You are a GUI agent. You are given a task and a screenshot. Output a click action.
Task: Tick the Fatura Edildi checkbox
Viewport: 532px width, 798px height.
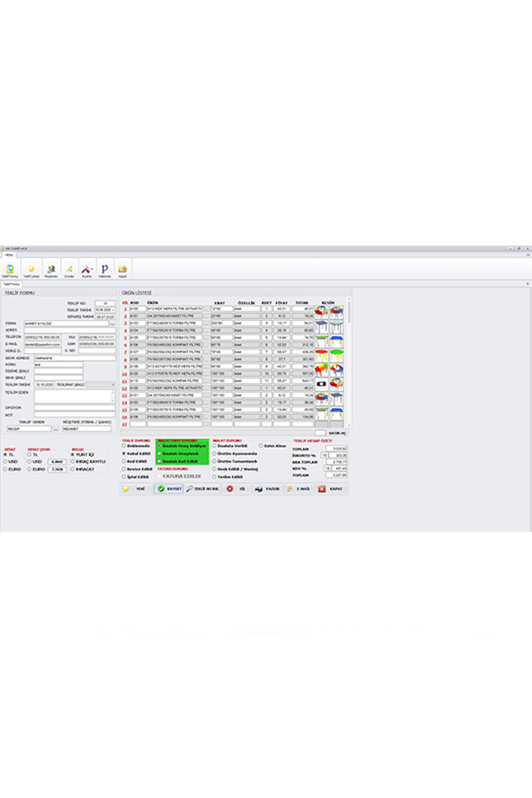click(160, 477)
